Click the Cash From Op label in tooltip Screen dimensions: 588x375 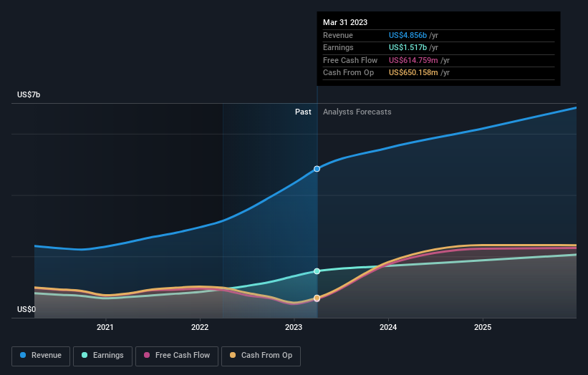click(x=348, y=73)
